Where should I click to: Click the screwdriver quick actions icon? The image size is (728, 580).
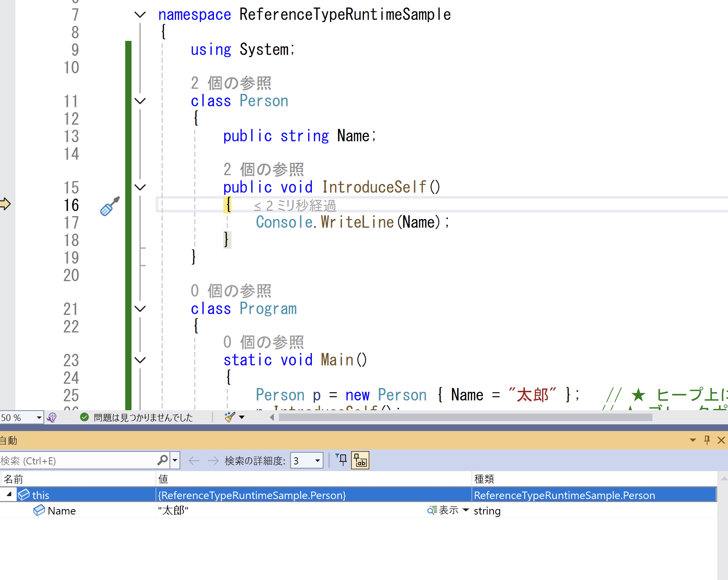pyautogui.click(x=110, y=206)
